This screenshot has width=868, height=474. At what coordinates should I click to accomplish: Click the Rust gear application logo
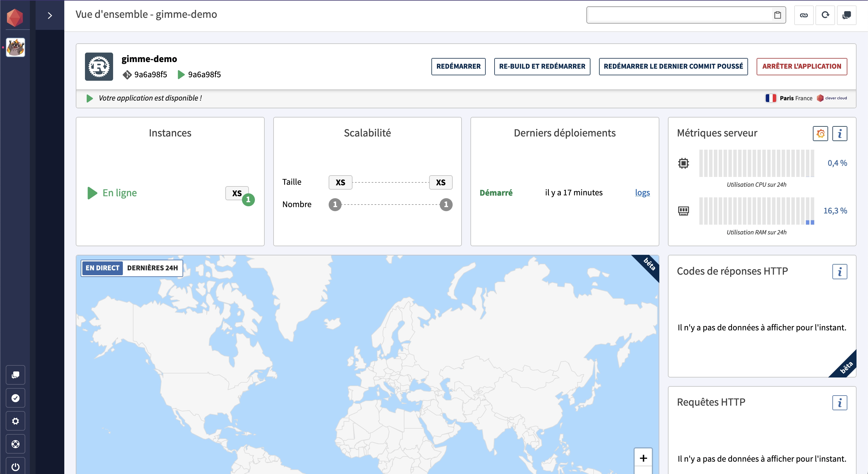(99, 66)
